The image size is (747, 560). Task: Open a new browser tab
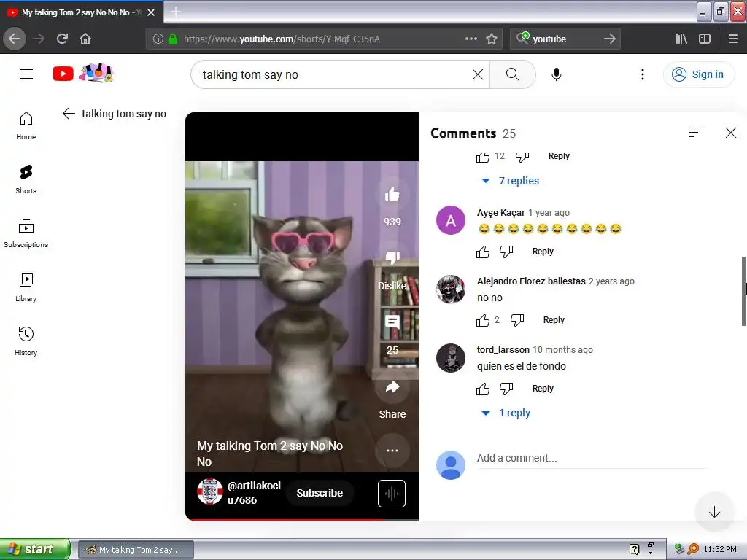(175, 12)
